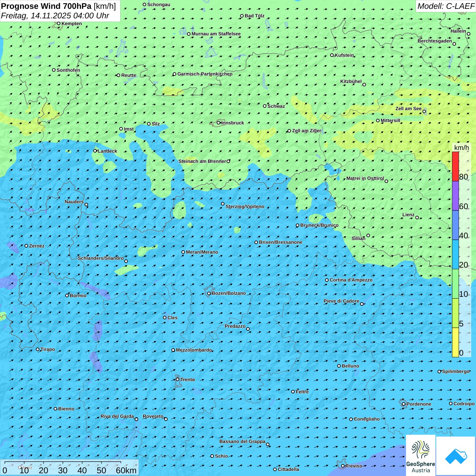This screenshot has width=476, height=476.
Task: Click the Kufstein city label
Action: point(344,55)
